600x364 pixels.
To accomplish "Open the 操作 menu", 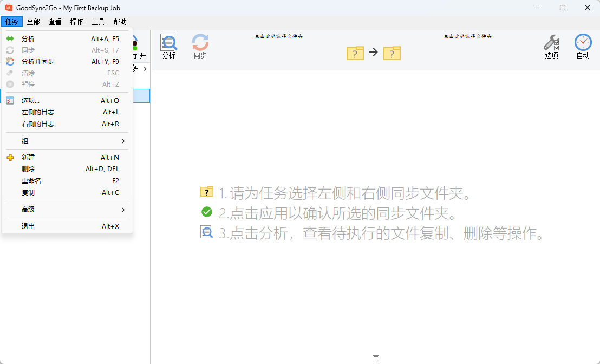I will coord(76,22).
